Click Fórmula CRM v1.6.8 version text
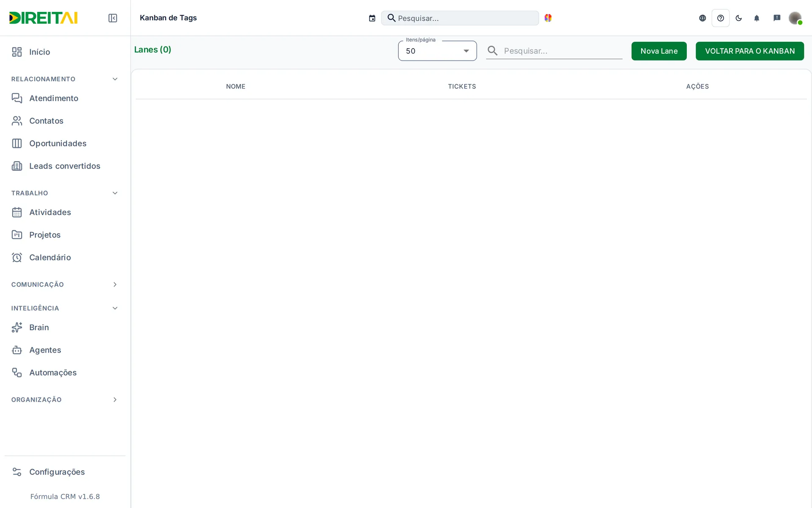The height and width of the screenshot is (508, 812). pos(65,497)
